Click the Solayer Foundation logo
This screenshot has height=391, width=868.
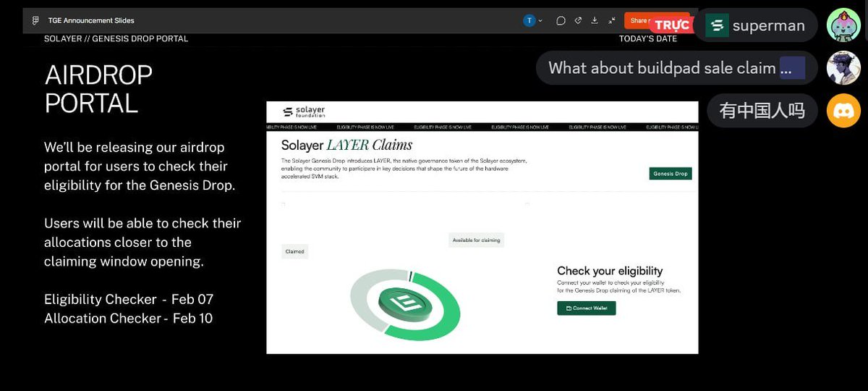coord(305,111)
